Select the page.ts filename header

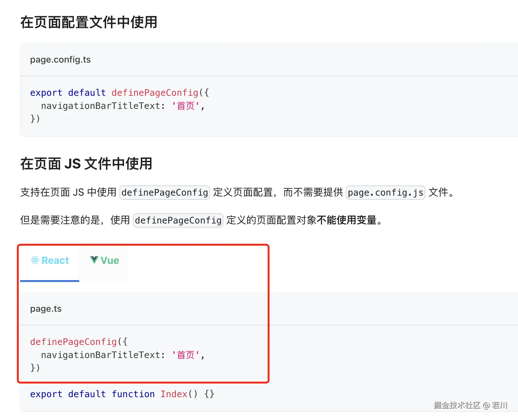click(46, 309)
